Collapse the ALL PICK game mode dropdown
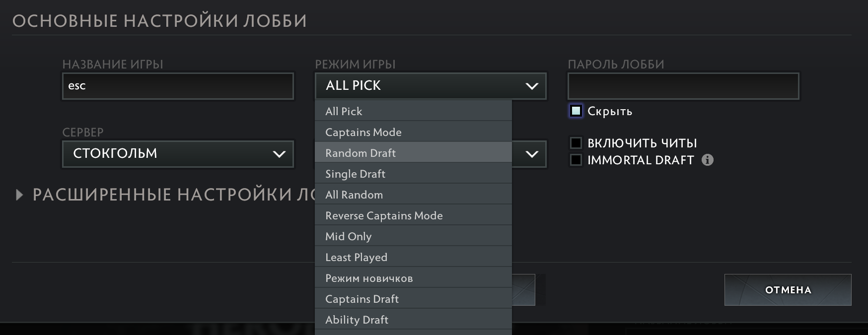The image size is (868, 335). point(431,86)
